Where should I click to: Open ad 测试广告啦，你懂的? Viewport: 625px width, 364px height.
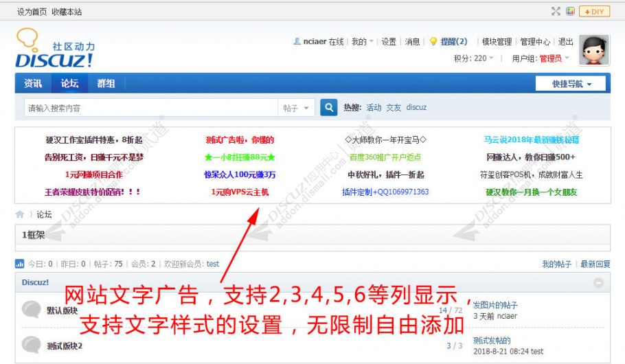(x=240, y=140)
